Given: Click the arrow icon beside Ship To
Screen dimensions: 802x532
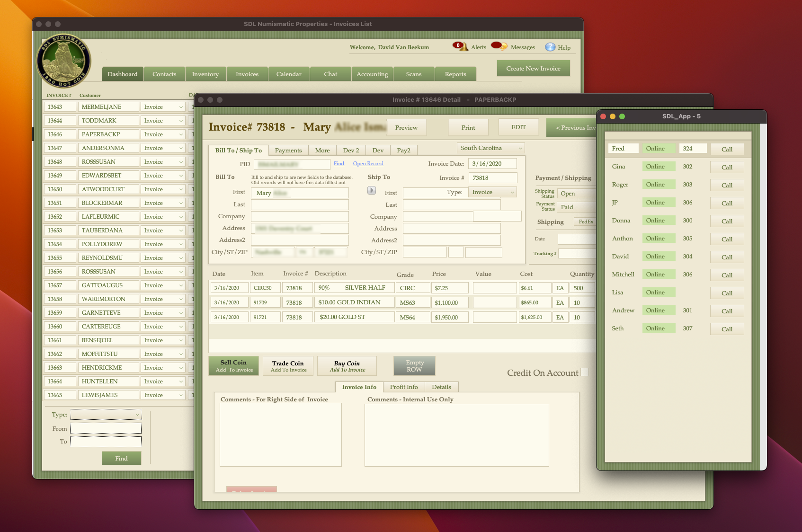Looking at the screenshot, I should tap(372, 190).
